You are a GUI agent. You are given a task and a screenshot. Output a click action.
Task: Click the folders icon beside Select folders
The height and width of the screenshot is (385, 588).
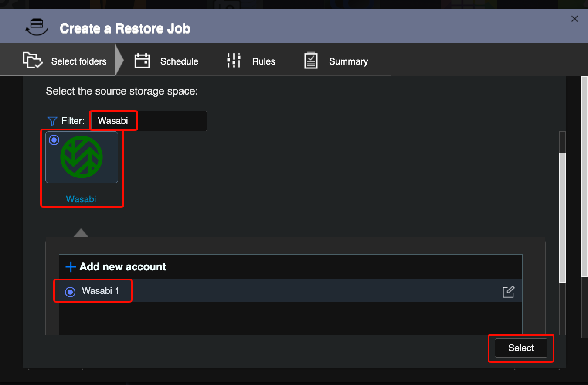(33, 61)
